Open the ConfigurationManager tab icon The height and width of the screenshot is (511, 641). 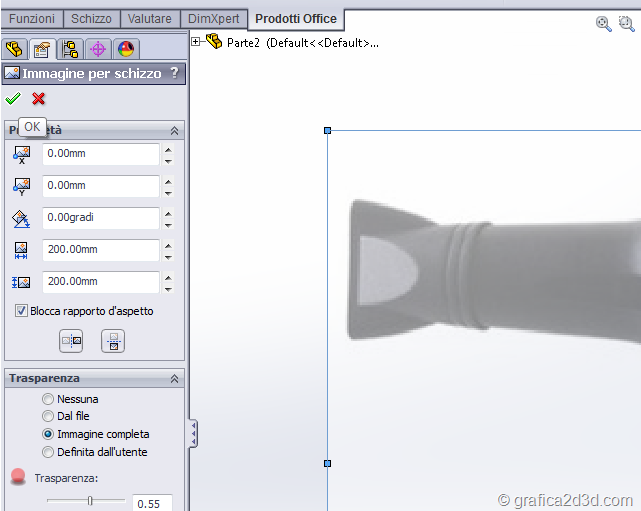tap(70, 49)
